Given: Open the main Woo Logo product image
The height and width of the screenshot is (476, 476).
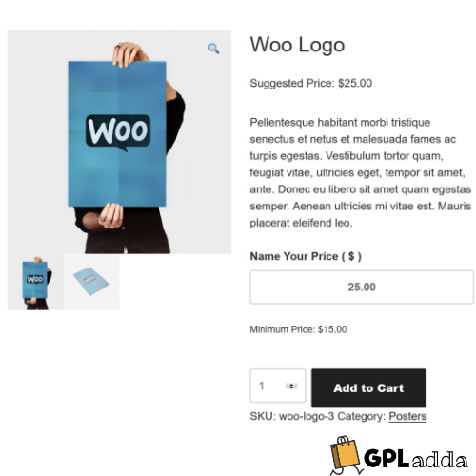Looking at the screenshot, I should pyautogui.click(x=119, y=142).
